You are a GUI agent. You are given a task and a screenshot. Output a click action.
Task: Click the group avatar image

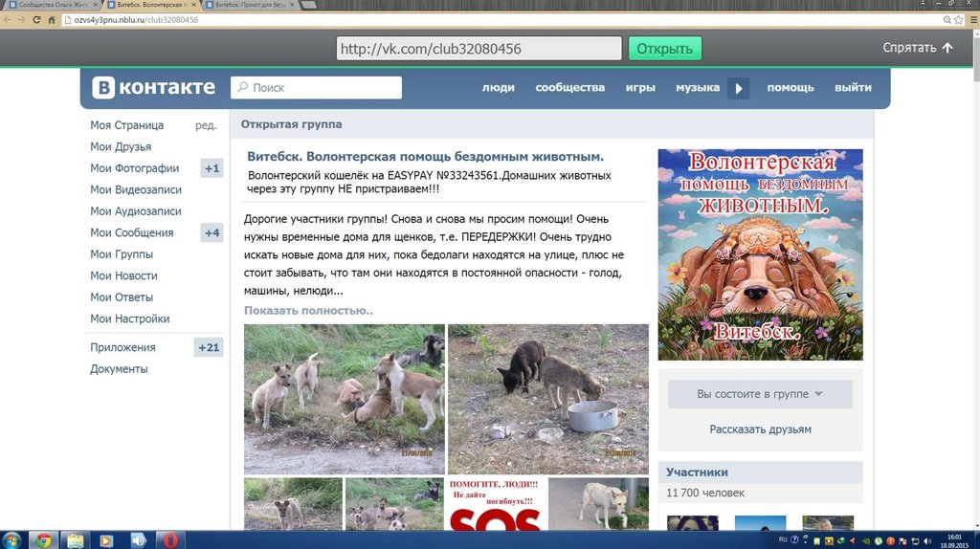760,254
